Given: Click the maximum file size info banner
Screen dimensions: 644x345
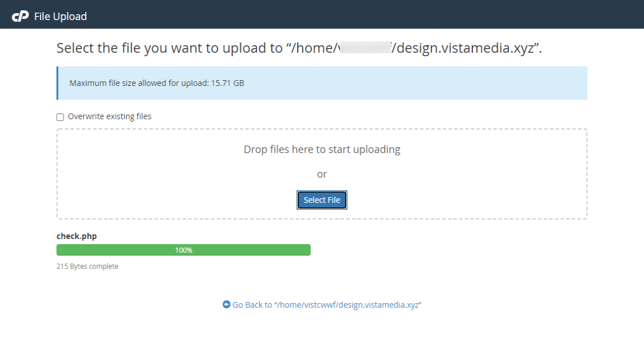Looking at the screenshot, I should 322,83.
